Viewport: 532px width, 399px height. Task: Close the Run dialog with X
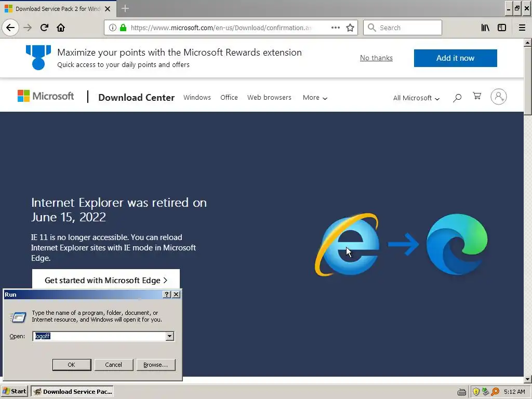pos(176,294)
